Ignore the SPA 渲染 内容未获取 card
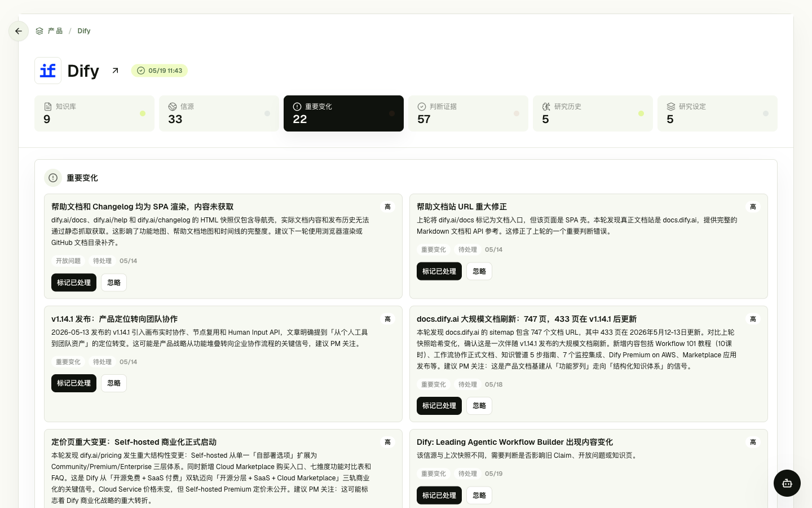812x508 pixels. tap(114, 283)
